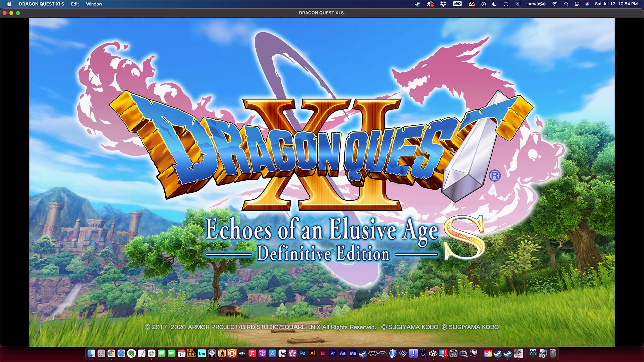Switch to Slack in the dock
This screenshot has height=362, width=644.
click(151, 353)
